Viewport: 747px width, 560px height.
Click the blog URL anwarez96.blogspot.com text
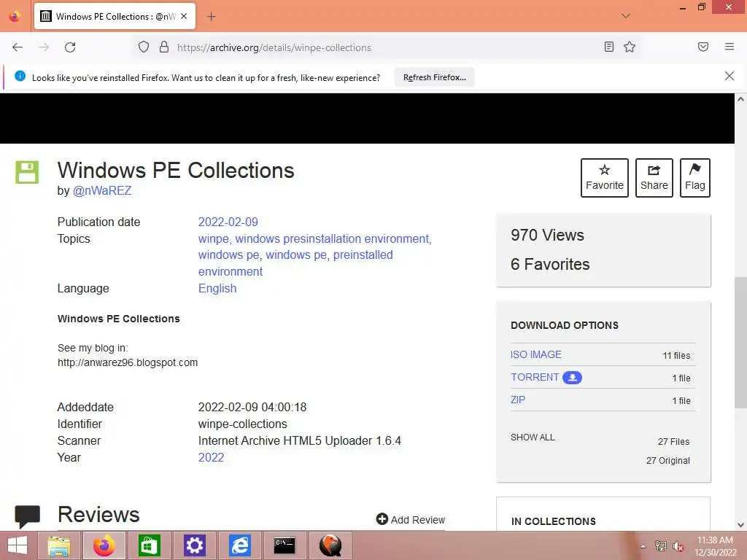128,362
